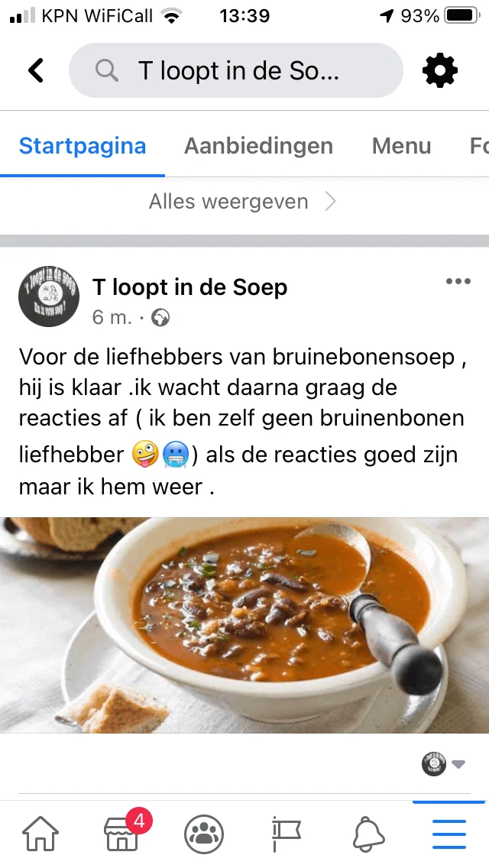Open page settings gear icon
The height and width of the screenshot is (868, 489).
440,70
